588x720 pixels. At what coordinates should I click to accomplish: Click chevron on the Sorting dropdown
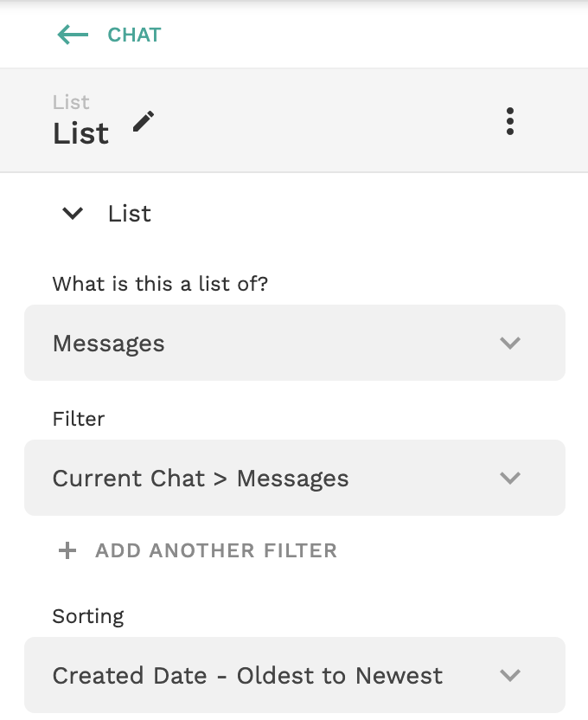[510, 676]
